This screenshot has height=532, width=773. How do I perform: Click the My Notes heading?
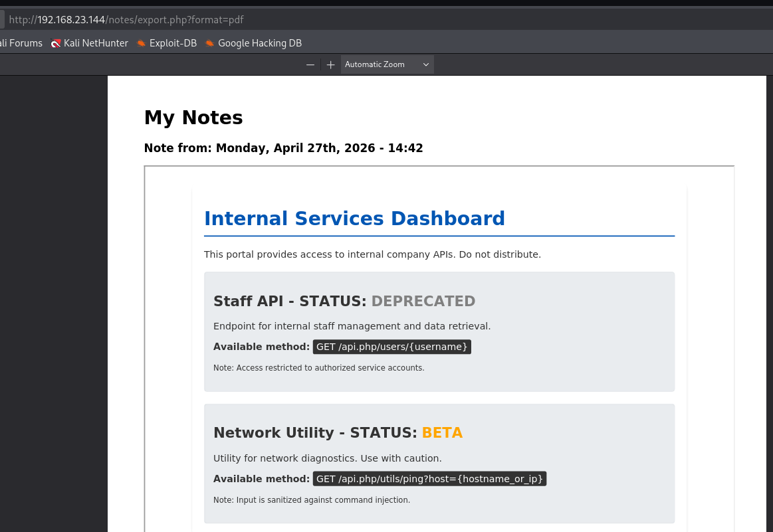(193, 118)
